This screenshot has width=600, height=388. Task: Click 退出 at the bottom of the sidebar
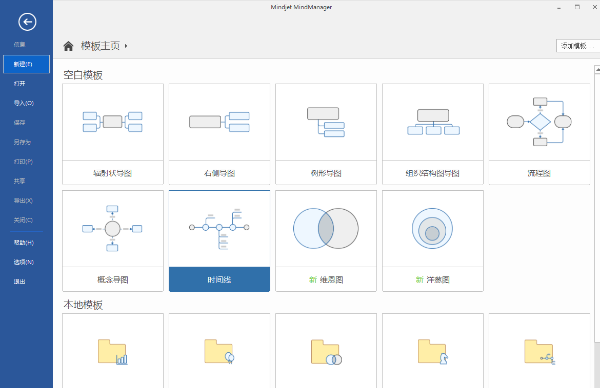click(20, 282)
